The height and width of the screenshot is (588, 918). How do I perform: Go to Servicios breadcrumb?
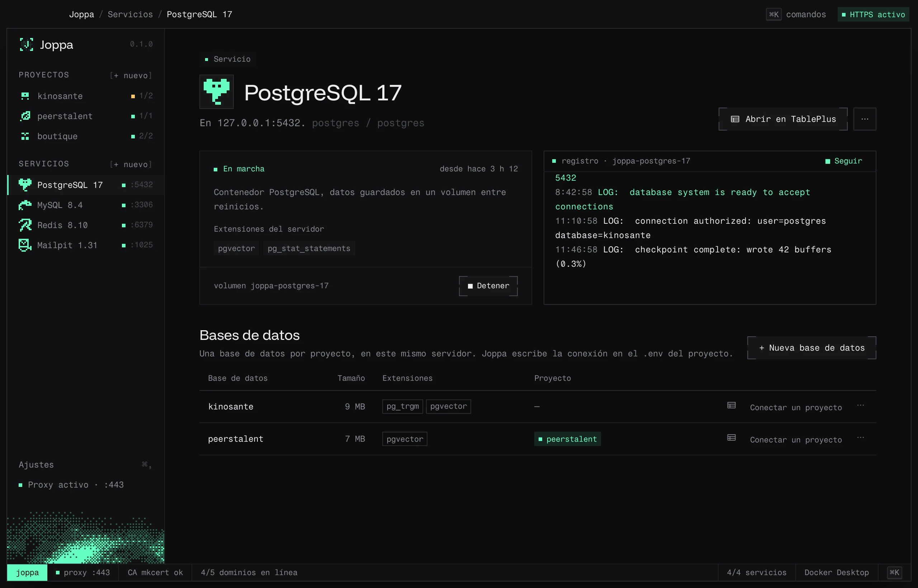[x=130, y=14]
